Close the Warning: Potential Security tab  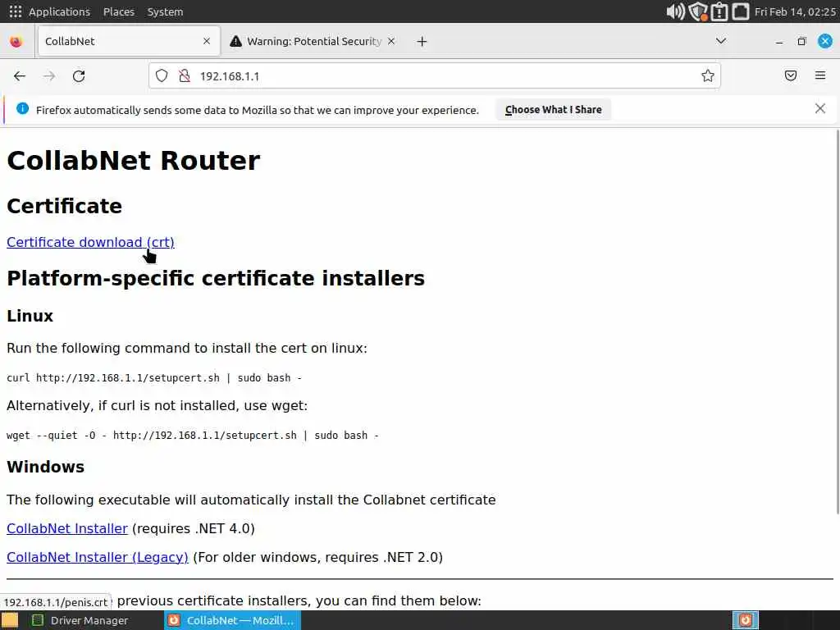click(x=391, y=41)
